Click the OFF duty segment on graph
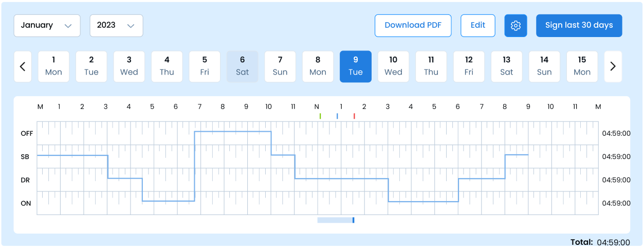This screenshot has width=644, height=249. click(x=233, y=132)
